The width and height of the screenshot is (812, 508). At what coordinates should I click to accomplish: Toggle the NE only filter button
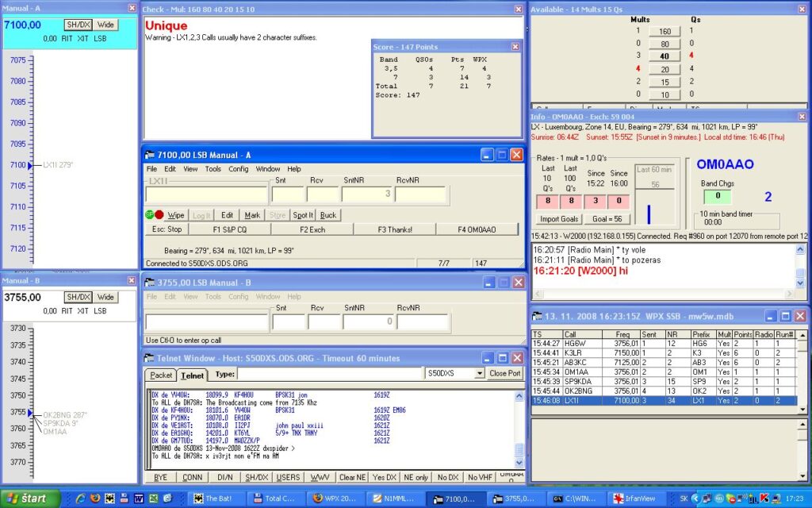pyautogui.click(x=416, y=477)
